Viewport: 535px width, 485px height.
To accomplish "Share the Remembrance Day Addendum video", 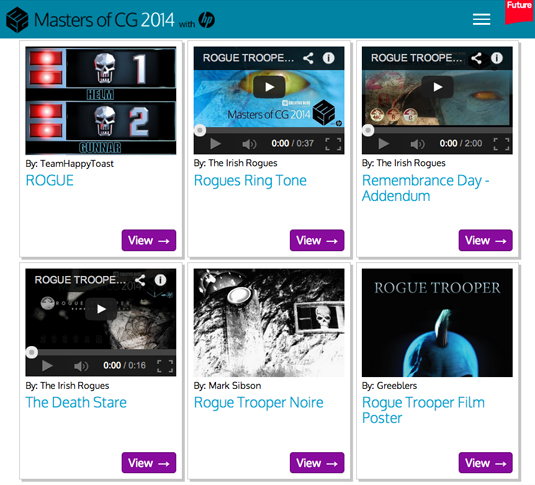I will click(476, 58).
